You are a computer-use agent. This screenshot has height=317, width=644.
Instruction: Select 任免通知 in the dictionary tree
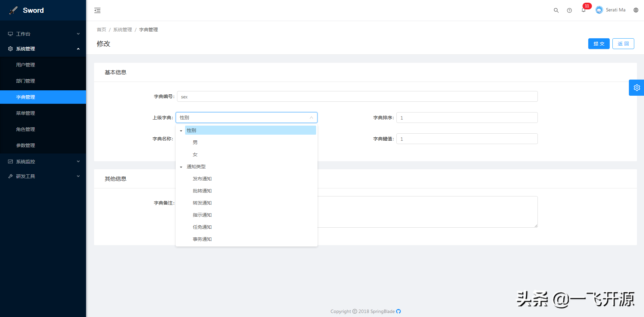coord(202,227)
